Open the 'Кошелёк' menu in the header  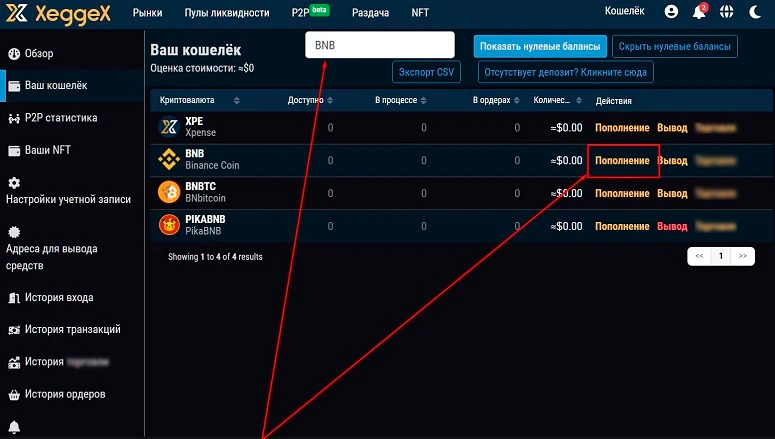(x=625, y=12)
